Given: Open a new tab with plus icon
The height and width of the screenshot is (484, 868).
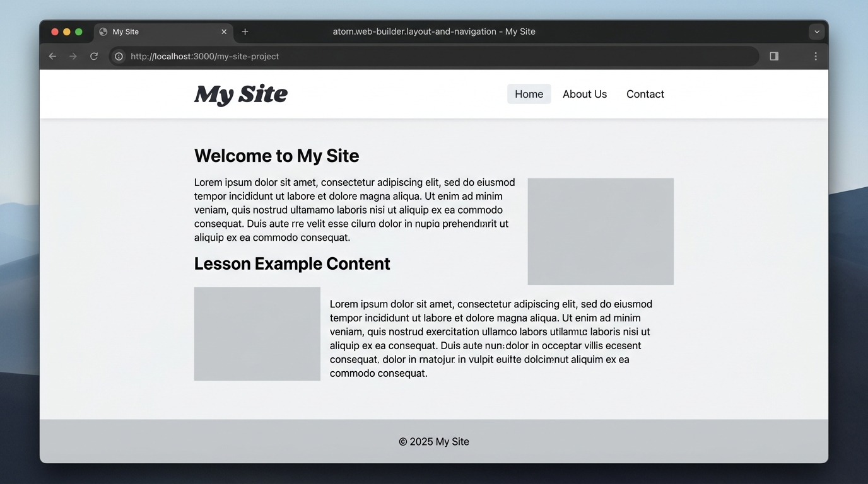Looking at the screenshot, I should (x=245, y=32).
